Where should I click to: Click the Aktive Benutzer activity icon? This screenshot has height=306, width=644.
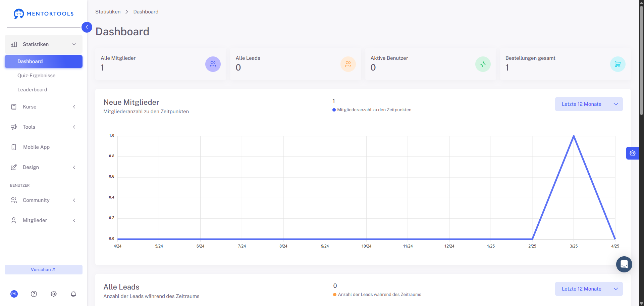(x=483, y=64)
